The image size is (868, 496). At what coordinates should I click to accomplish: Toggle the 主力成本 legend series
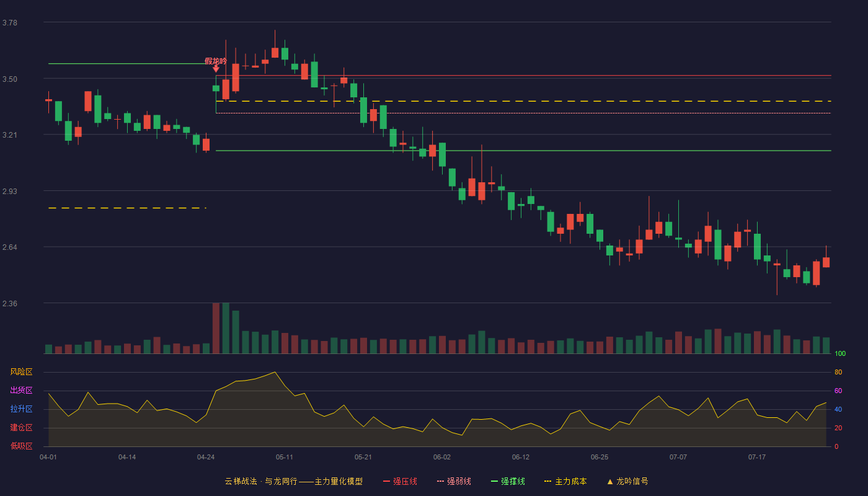565,481
